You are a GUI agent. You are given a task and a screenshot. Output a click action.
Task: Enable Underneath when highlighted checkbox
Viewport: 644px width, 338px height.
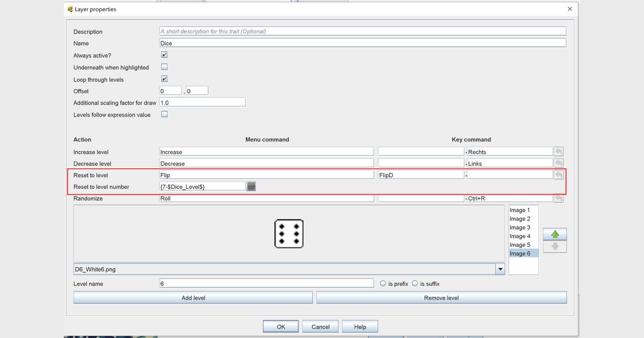[164, 67]
